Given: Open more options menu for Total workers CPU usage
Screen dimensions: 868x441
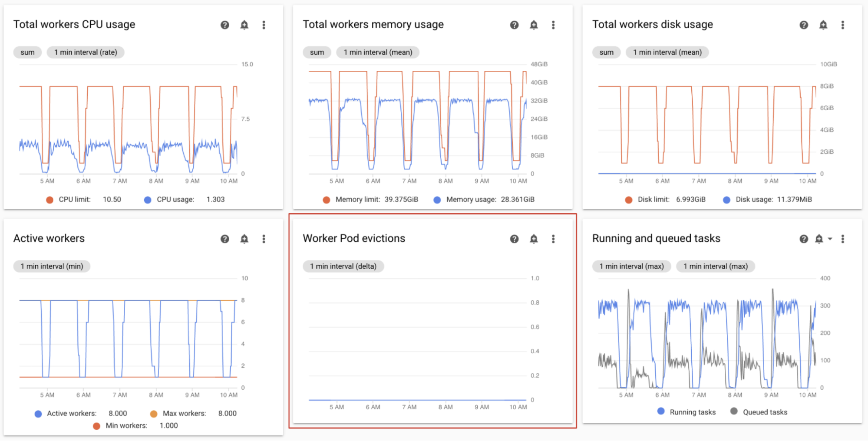Looking at the screenshot, I should [x=264, y=25].
